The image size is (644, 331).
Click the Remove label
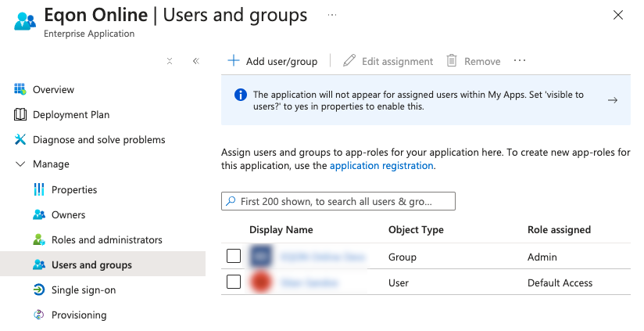pyautogui.click(x=482, y=62)
